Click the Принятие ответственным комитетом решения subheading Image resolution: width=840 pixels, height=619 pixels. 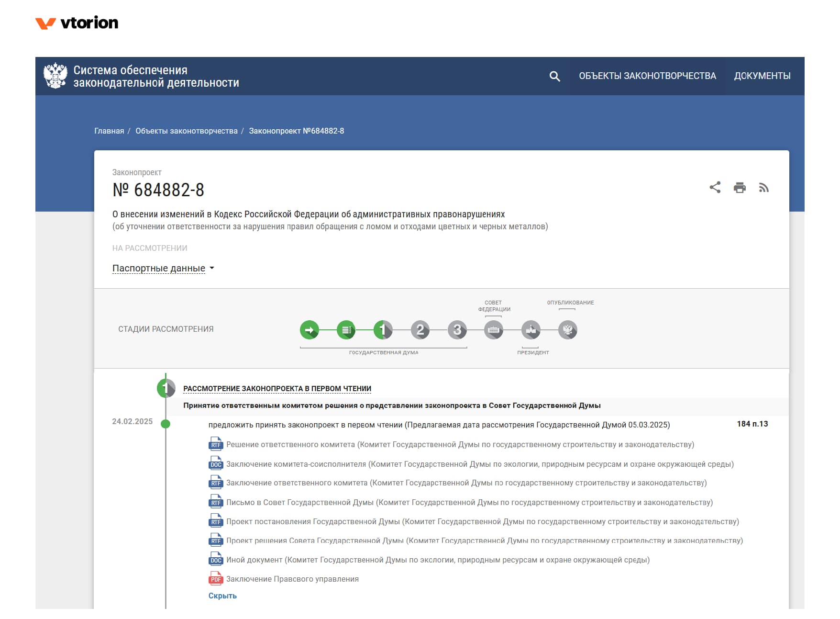click(392, 405)
